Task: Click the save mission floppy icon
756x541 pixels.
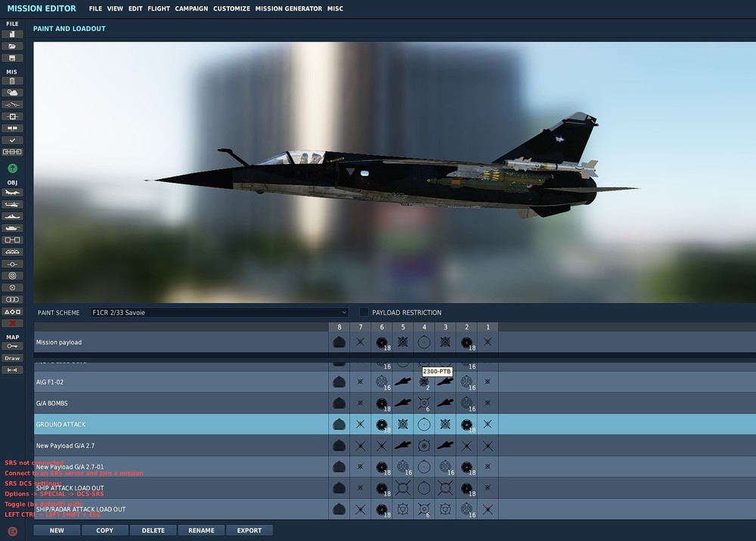Action: [13, 58]
